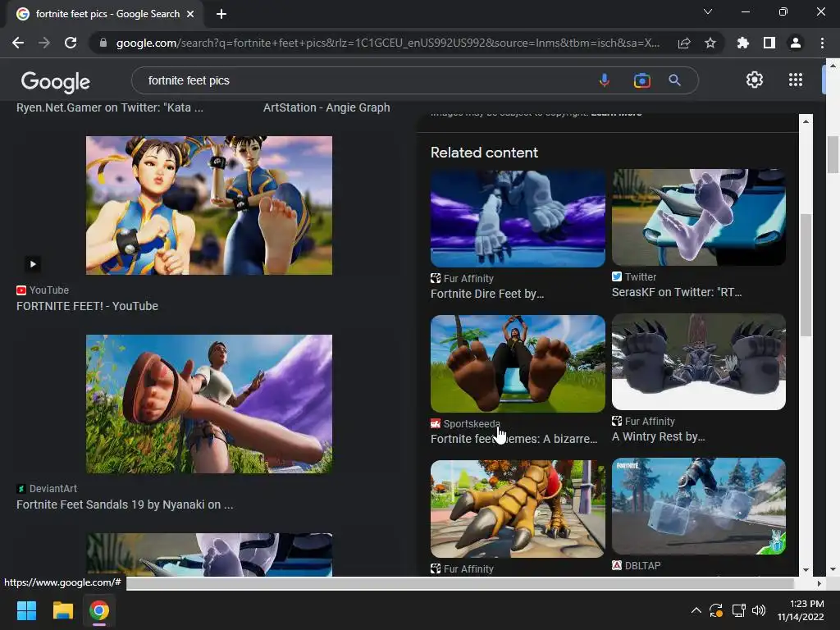Open the Windows Start menu
This screenshot has height=630, width=840.
coord(26,610)
